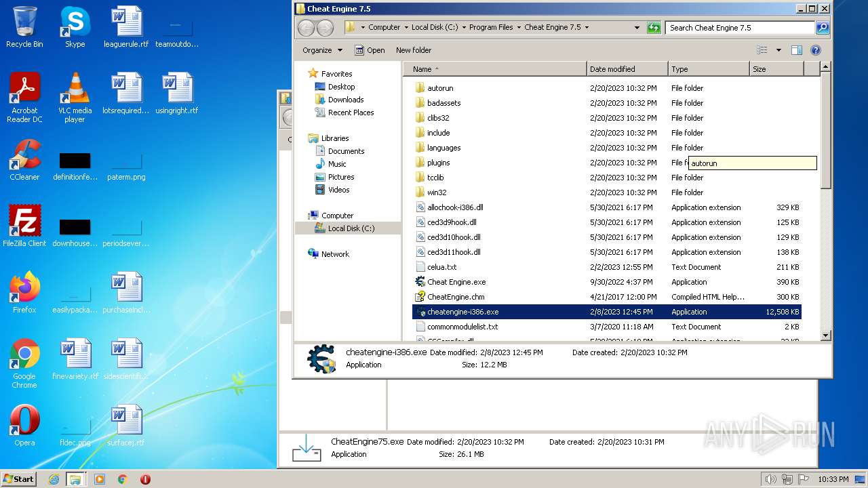Launch Skype from the desktop

(x=75, y=27)
